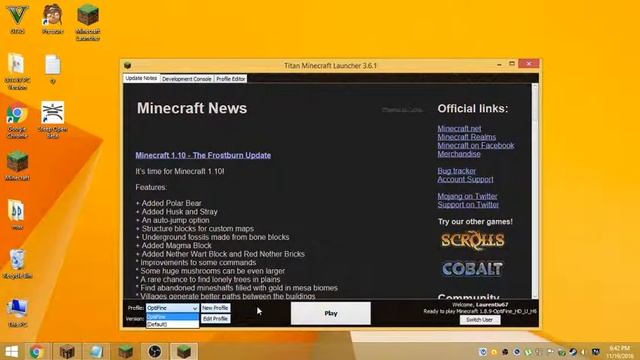
Task: Click the launcher title bar cube icon
Action: pos(127,65)
